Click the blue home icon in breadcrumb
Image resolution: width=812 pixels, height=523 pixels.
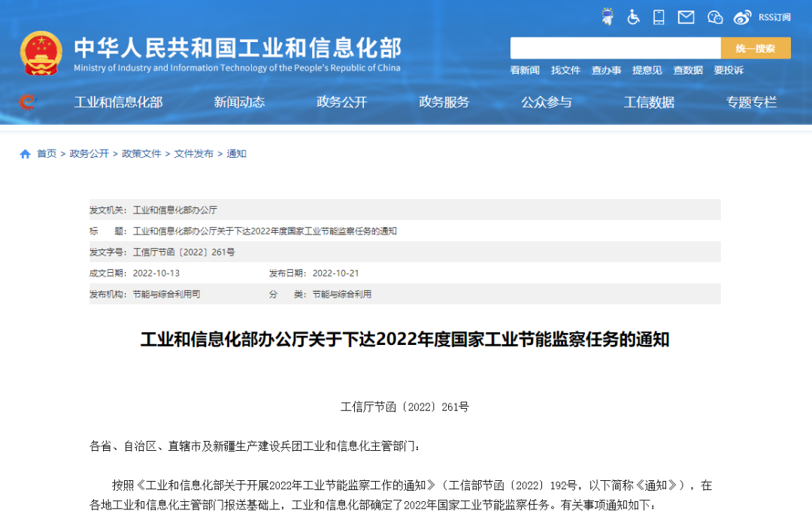pyautogui.click(x=26, y=154)
